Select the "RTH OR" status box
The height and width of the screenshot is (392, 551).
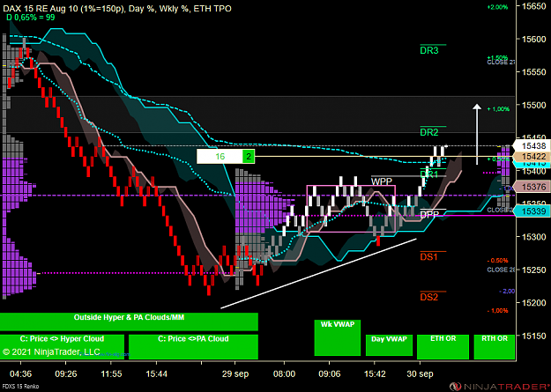495,347
